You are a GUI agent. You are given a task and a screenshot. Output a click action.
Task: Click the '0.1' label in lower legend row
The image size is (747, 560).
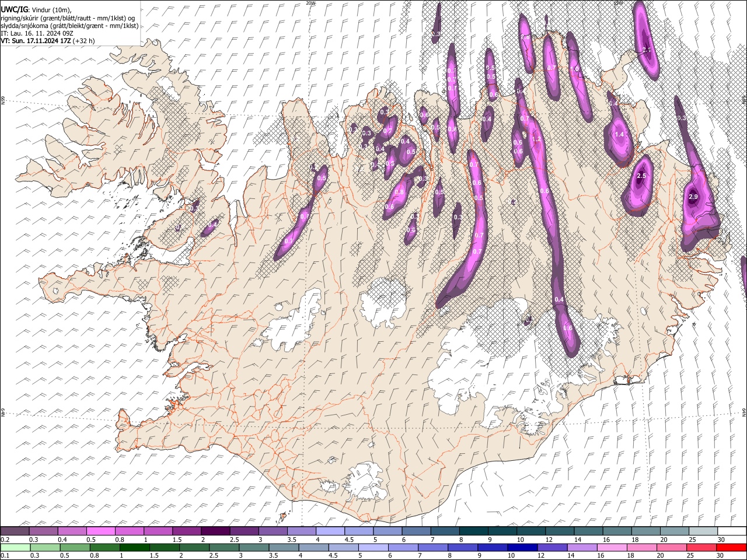(x=5, y=556)
